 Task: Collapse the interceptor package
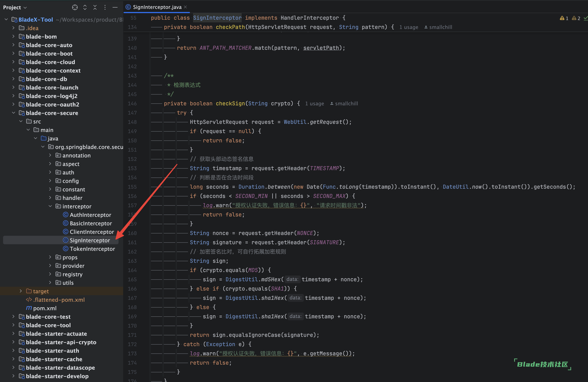[x=50, y=206]
